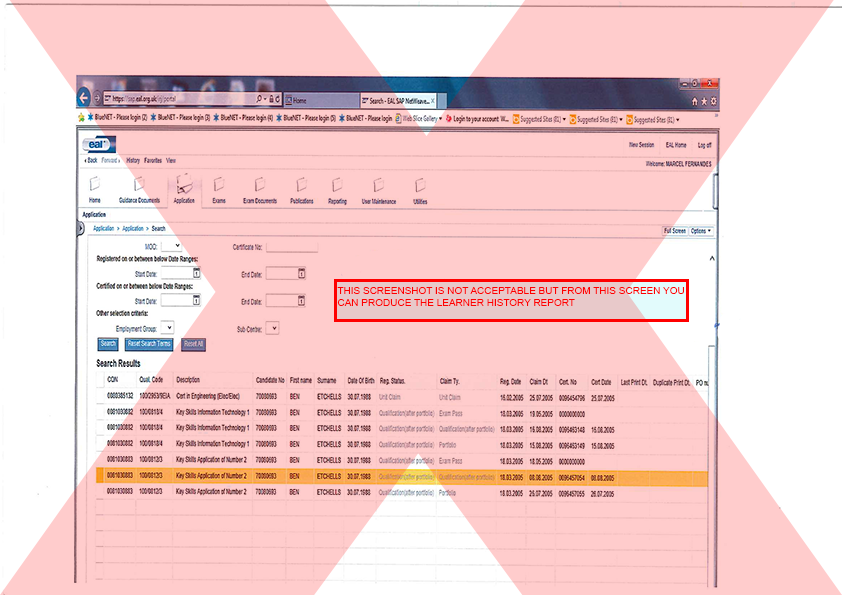Select the Search - EAL SAP NetWeaver tab
Screen dimensions: 842x595
pos(397,100)
